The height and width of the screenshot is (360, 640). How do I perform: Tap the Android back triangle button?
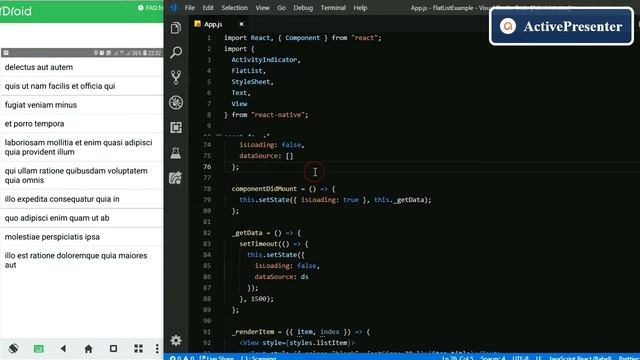pyautogui.click(x=63, y=349)
